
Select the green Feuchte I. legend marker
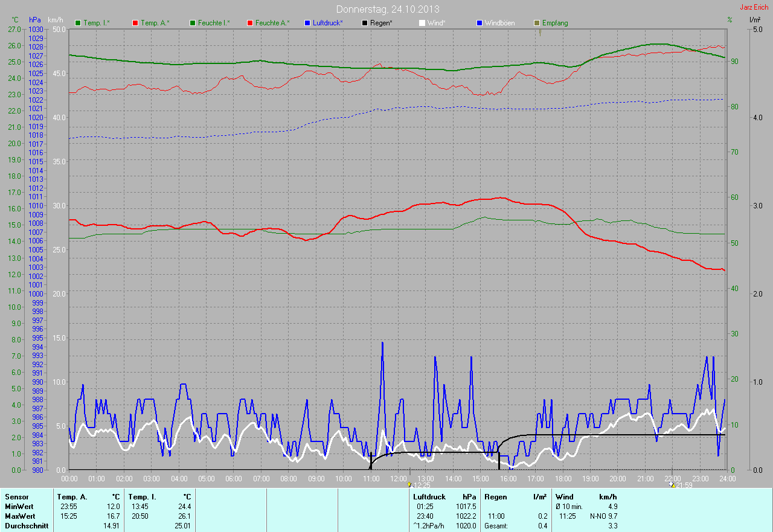(x=193, y=23)
